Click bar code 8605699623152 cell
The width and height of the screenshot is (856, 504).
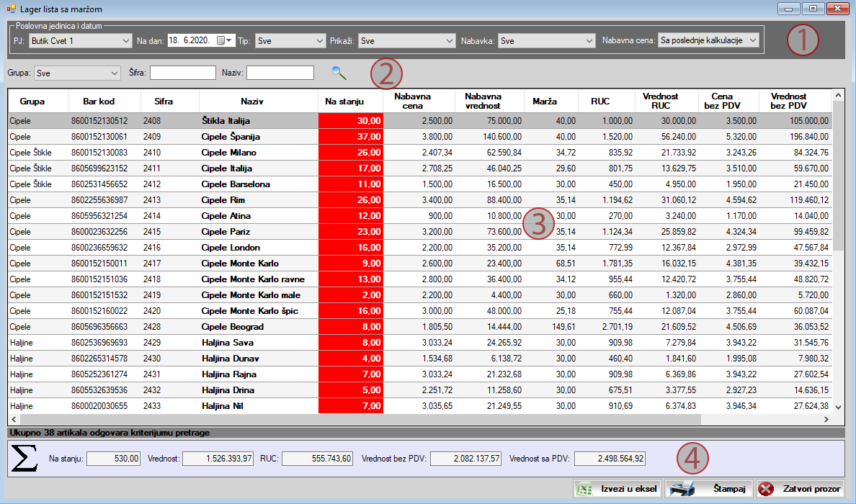(104, 168)
